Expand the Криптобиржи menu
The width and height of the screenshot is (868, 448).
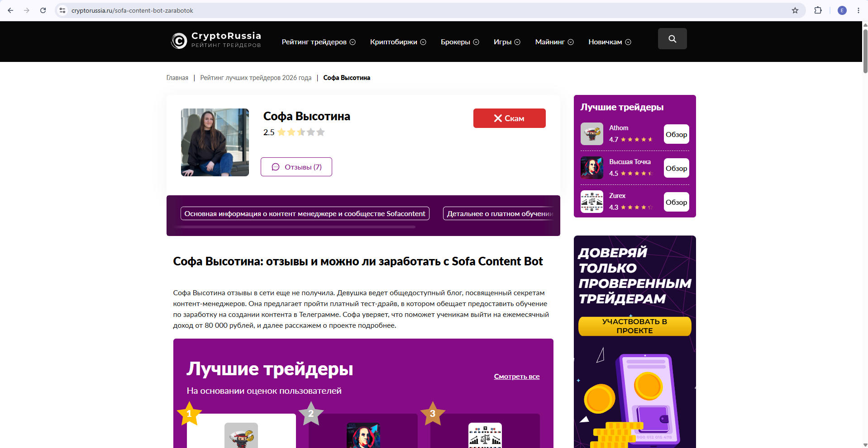[x=398, y=42]
